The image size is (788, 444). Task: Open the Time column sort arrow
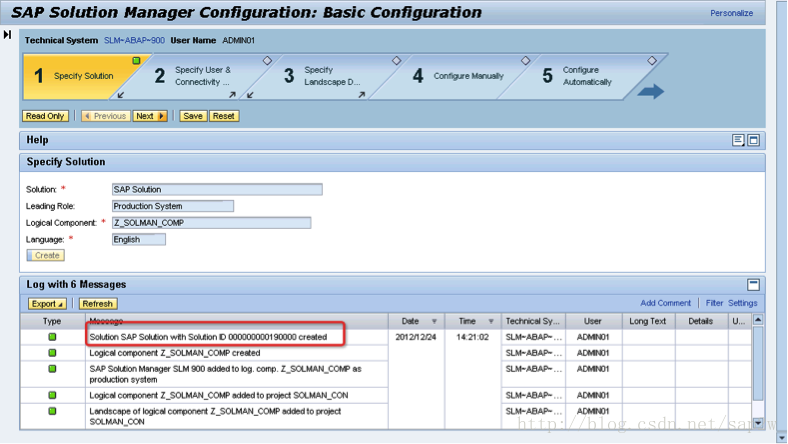[491, 321]
